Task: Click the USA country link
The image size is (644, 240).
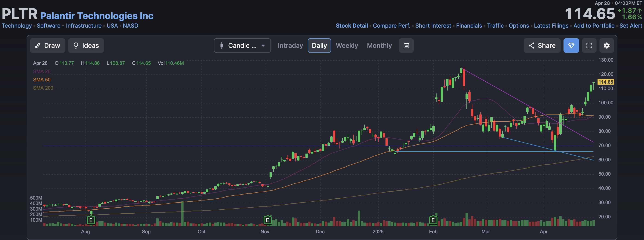Action: [x=112, y=26]
